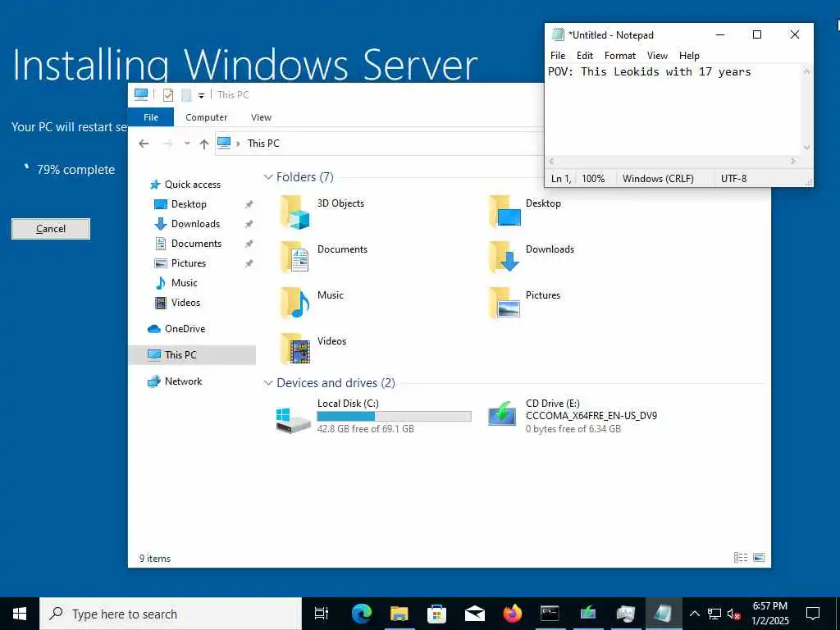Image resolution: width=840 pixels, height=630 pixels.
Task: Open Notepad Help menu
Action: pyautogui.click(x=689, y=56)
